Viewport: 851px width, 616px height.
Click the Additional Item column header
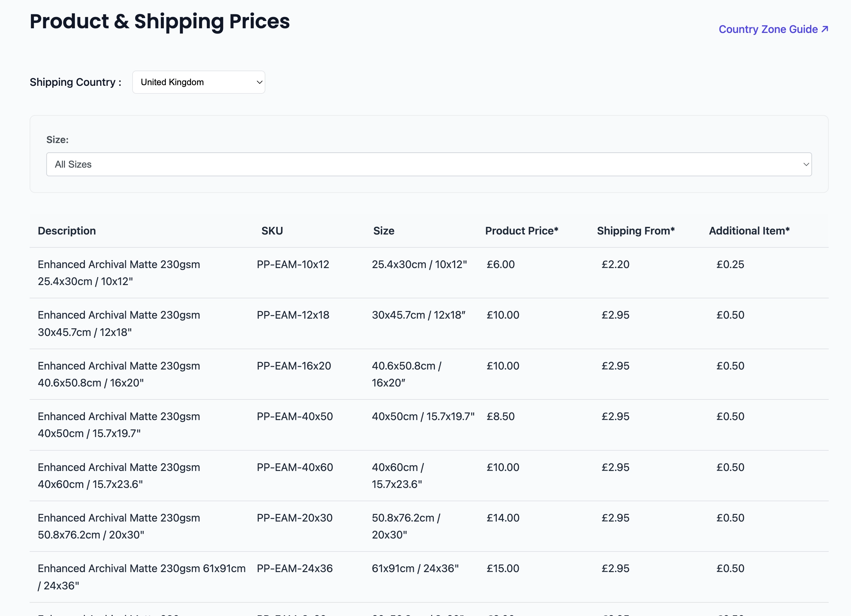point(749,231)
